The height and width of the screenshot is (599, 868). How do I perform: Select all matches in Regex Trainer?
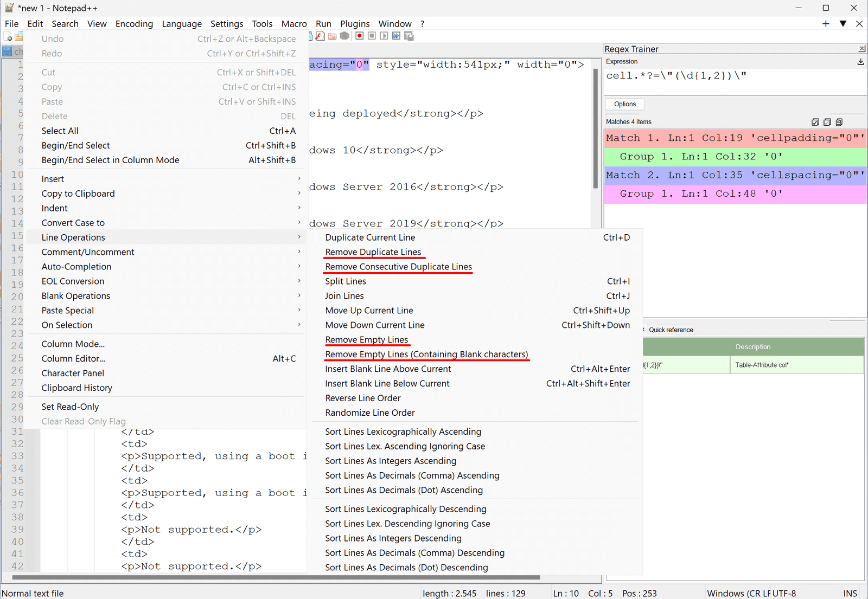pyautogui.click(x=815, y=122)
